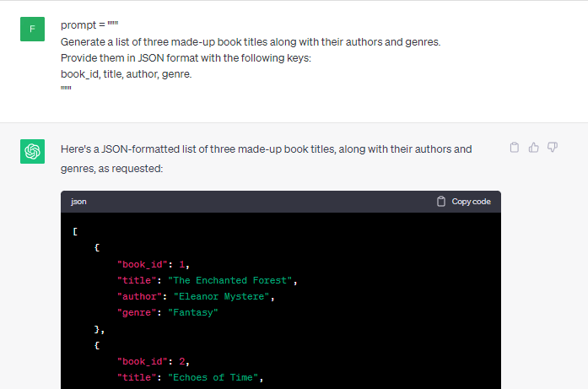The width and height of the screenshot is (588, 389).
Task: Click the "genre" key in code
Action: pos(137,312)
